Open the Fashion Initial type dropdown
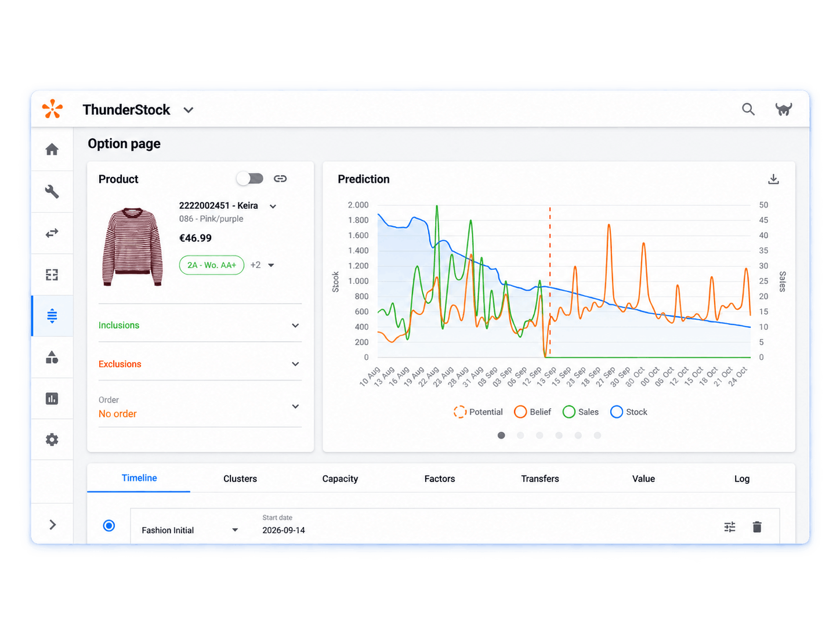The width and height of the screenshot is (840, 630). coord(235,530)
